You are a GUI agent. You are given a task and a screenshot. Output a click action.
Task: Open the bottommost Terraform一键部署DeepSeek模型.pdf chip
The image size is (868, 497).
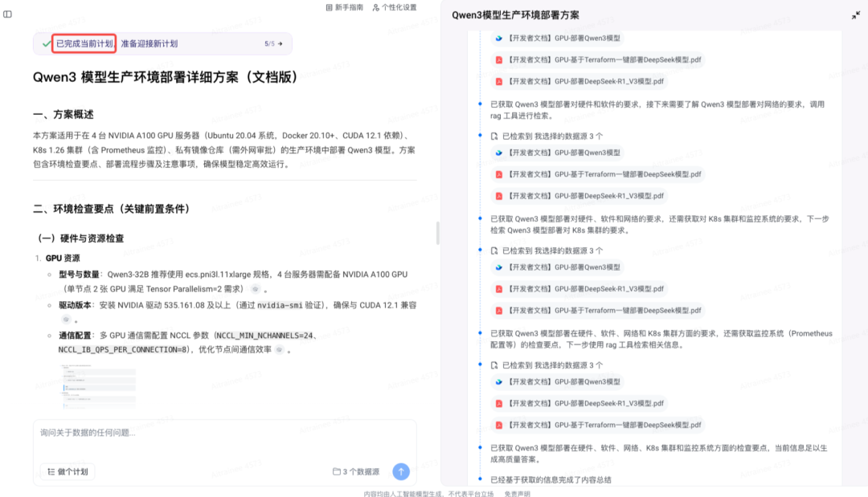(x=598, y=425)
